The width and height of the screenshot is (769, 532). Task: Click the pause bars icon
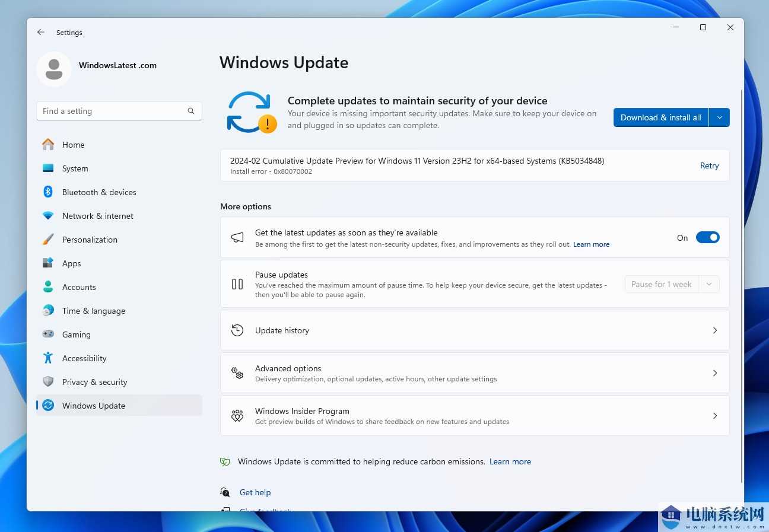237,284
